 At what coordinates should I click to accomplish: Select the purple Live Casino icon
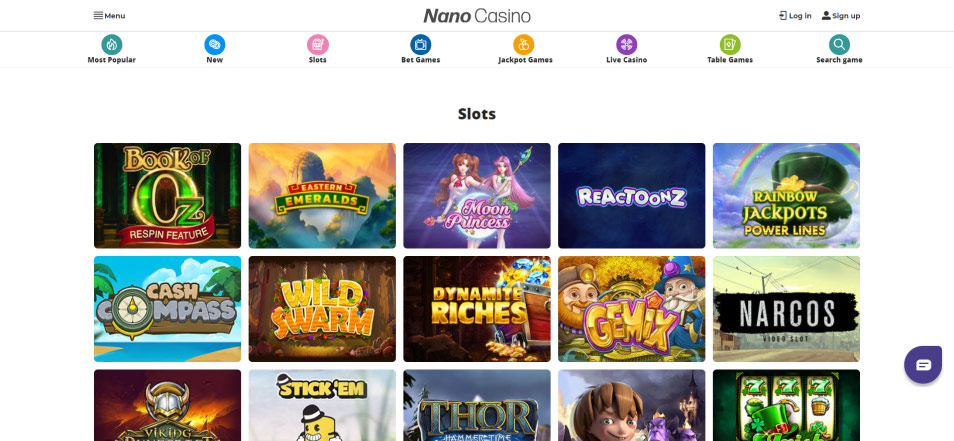627,44
